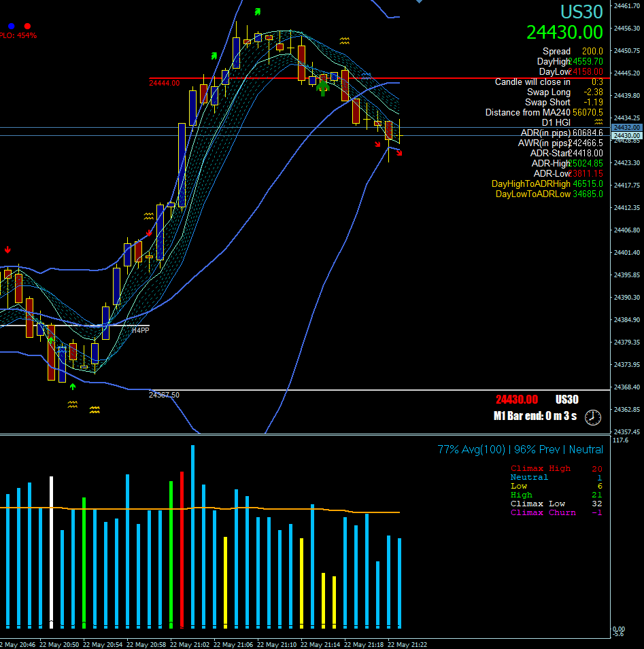This screenshot has width=644, height=649.
Task: Click the Climax High legend entry
Action: point(557,468)
